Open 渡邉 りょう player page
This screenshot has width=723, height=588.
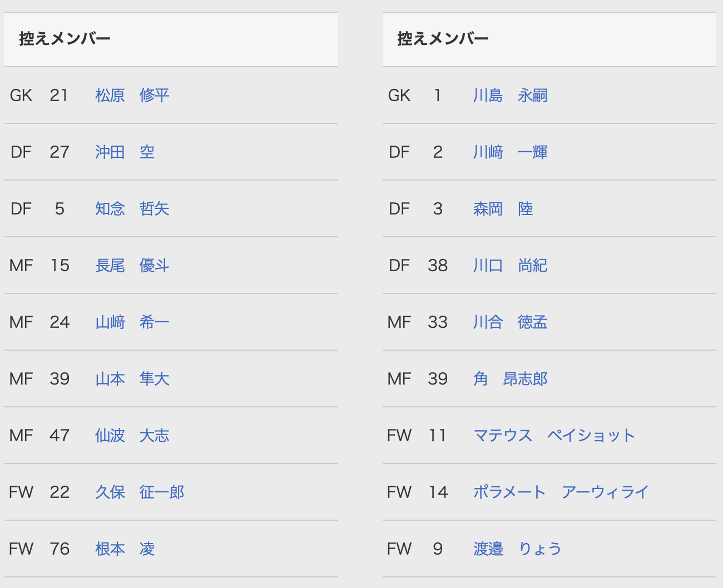pos(517,549)
